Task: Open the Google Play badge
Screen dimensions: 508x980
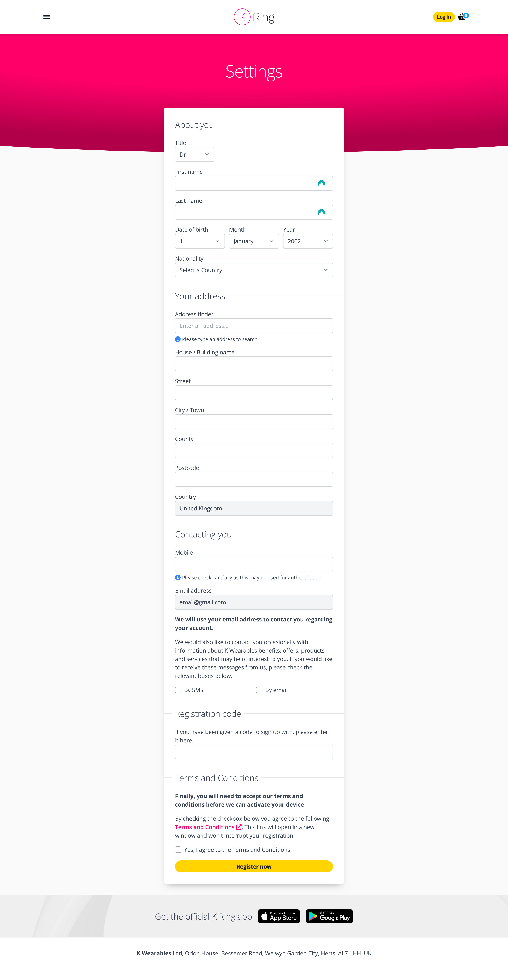Action: point(329,916)
